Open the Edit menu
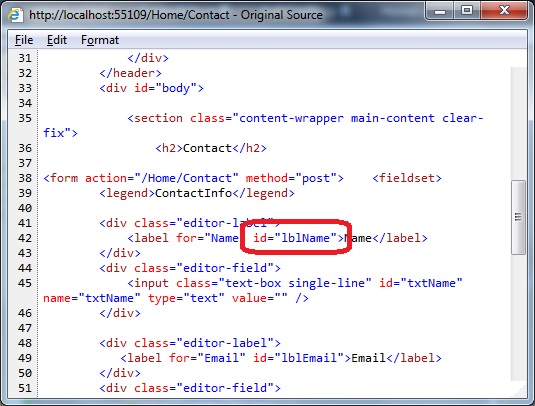Viewport: 535px width, 406px height. 57,40
